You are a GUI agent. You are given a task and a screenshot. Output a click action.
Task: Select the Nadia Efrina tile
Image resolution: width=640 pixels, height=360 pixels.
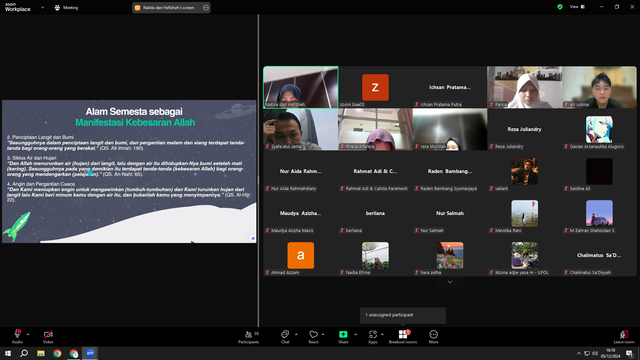(375, 255)
